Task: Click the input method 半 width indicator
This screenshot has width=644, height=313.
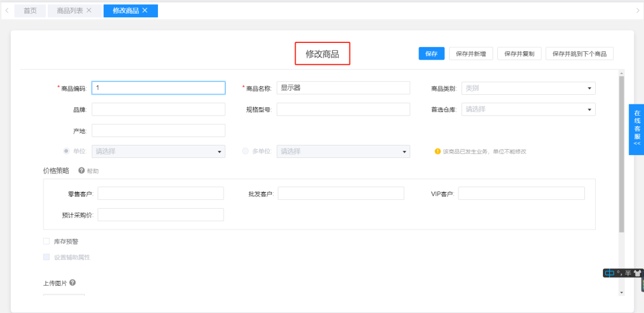Action: point(628,273)
